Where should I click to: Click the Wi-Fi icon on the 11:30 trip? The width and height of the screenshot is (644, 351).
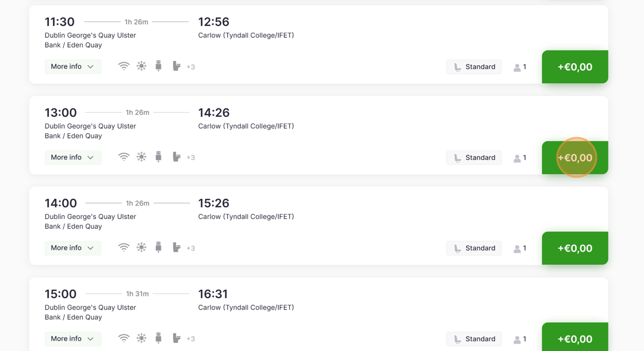[x=124, y=67]
